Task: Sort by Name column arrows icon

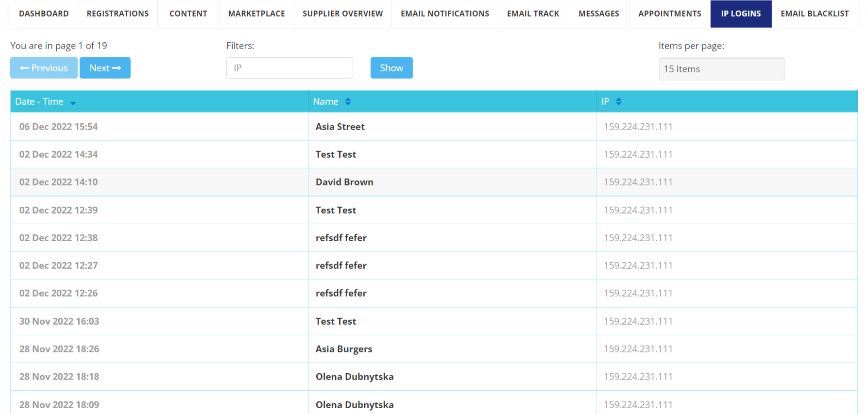Action: pyautogui.click(x=348, y=101)
